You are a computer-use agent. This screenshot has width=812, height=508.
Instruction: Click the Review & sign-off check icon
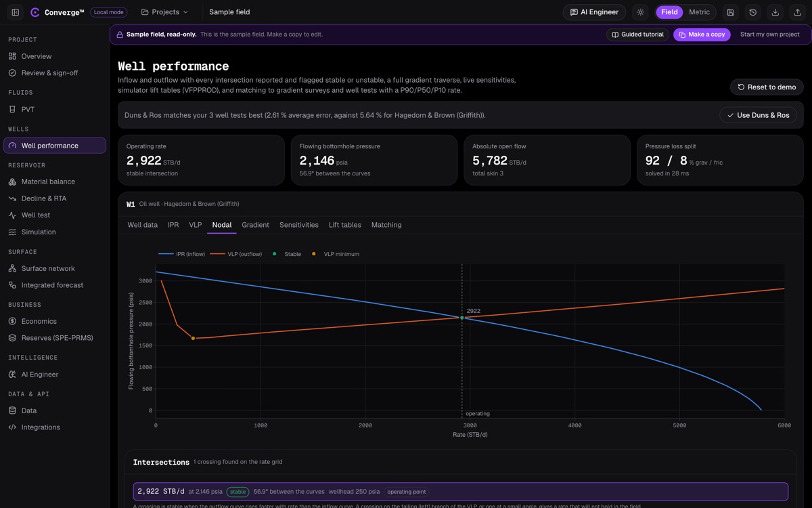coord(12,72)
